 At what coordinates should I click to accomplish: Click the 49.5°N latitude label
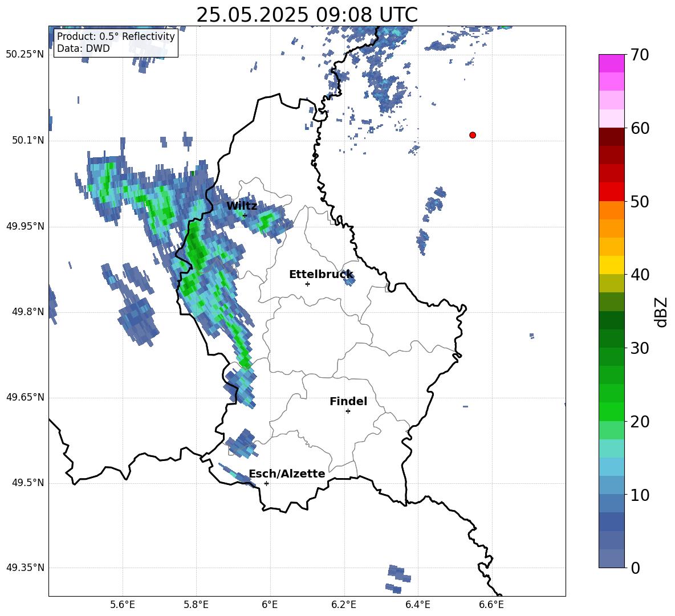28,483
